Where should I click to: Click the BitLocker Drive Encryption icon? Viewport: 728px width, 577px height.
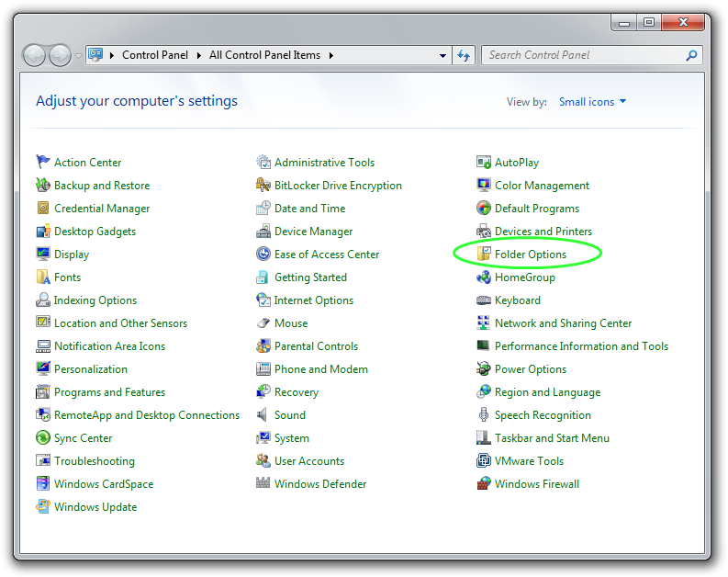263,185
